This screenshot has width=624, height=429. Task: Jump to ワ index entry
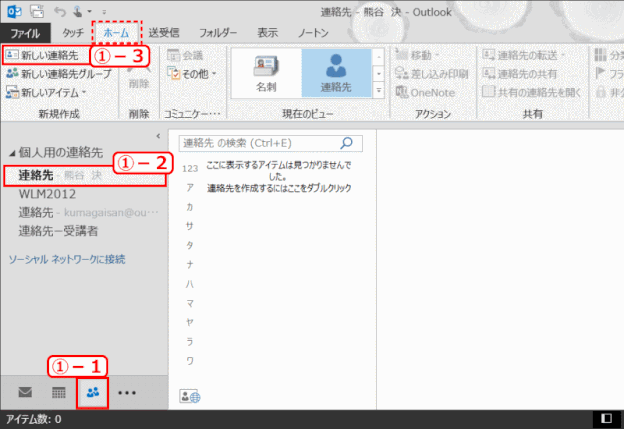click(190, 361)
